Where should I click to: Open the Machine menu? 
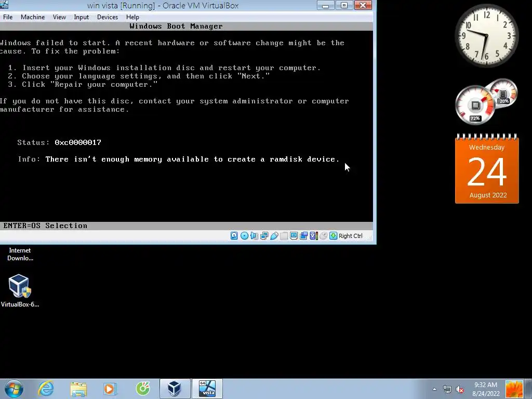tap(33, 17)
